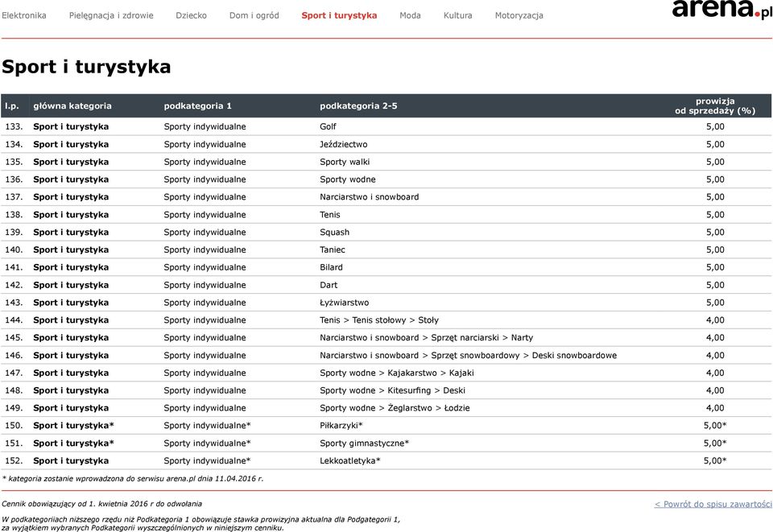Select the Tenis cell in row 138
The height and width of the screenshot is (532, 773).
[x=330, y=215]
